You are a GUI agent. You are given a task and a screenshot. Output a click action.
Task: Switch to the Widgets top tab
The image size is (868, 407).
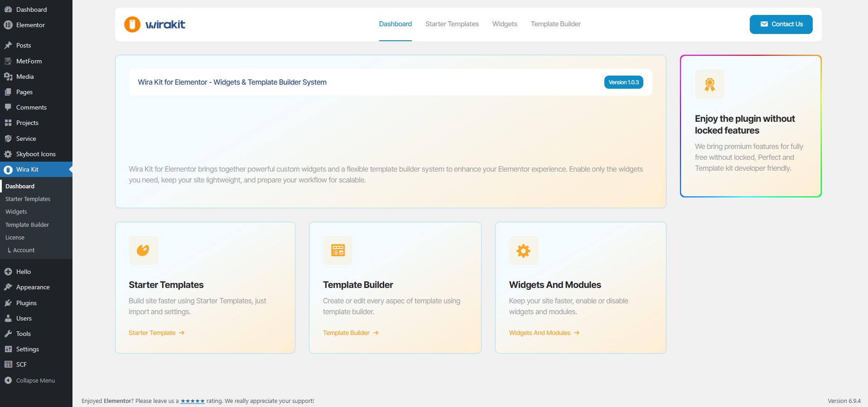click(x=505, y=24)
